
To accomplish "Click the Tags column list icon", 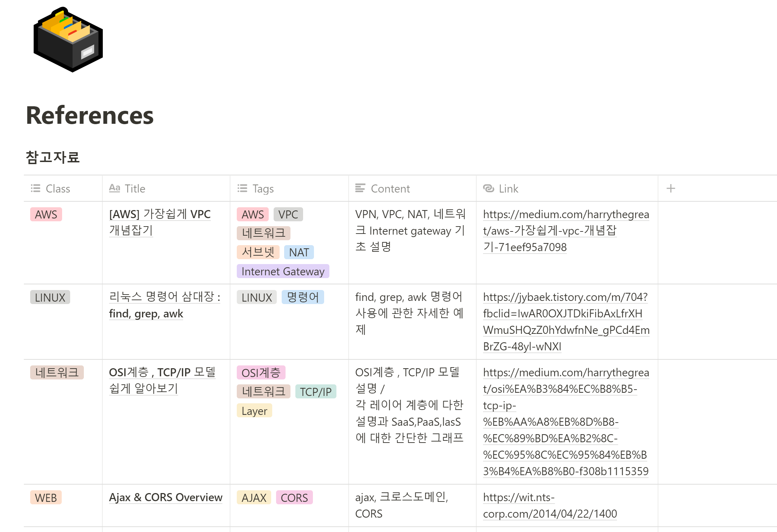I will [x=242, y=188].
